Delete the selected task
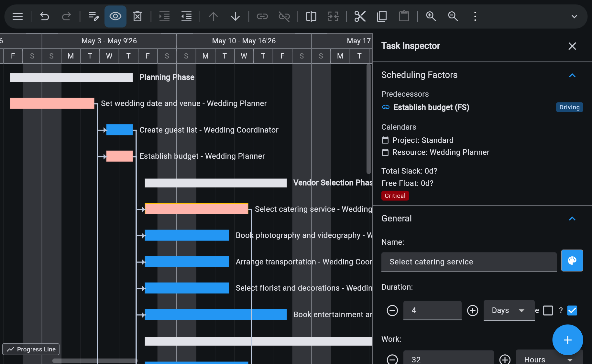592x364 pixels. (137, 16)
